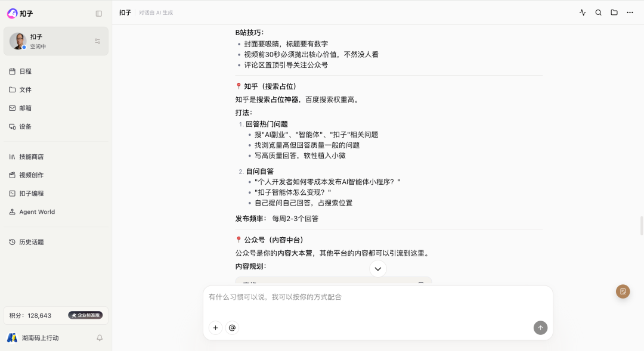
Task: Click the 扣子编程 code icon
Action: coord(13,193)
